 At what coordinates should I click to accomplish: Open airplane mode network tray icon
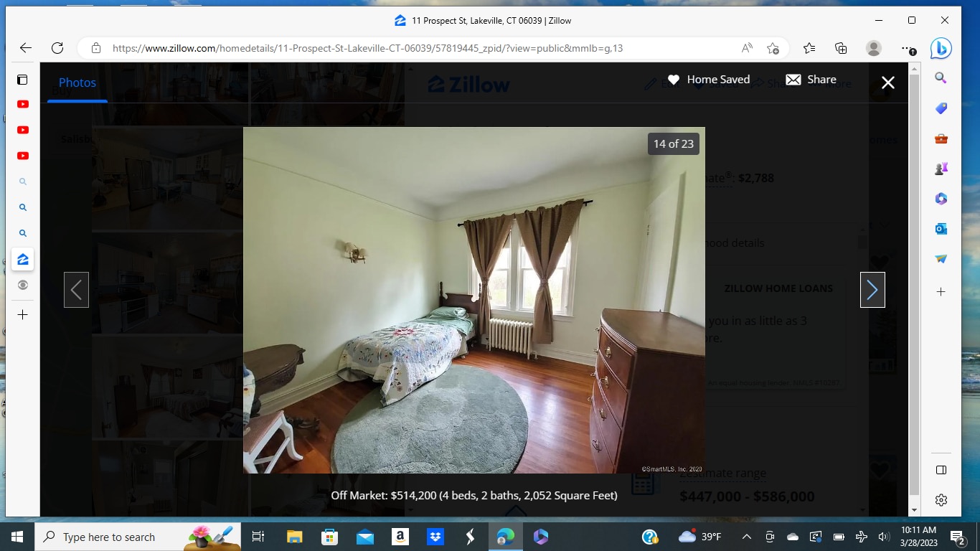click(x=862, y=537)
